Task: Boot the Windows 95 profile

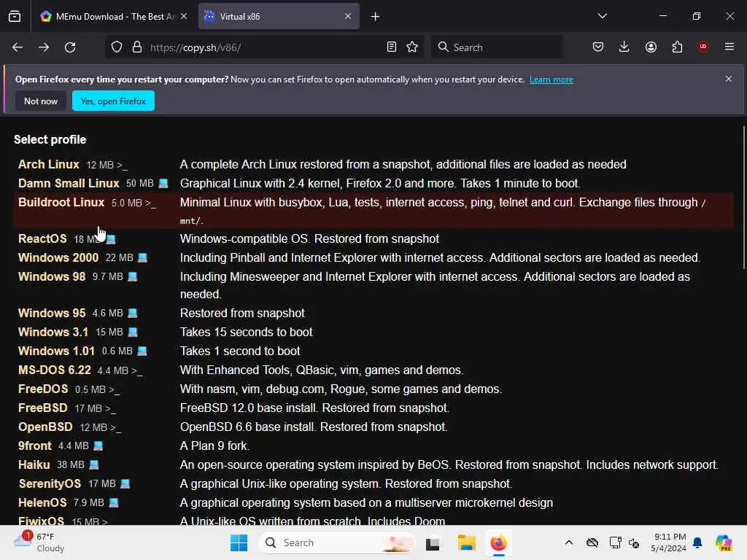Action: tap(52, 313)
